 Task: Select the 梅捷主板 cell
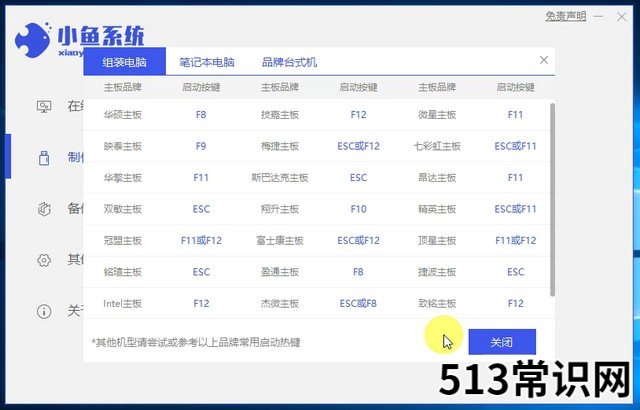(280, 146)
